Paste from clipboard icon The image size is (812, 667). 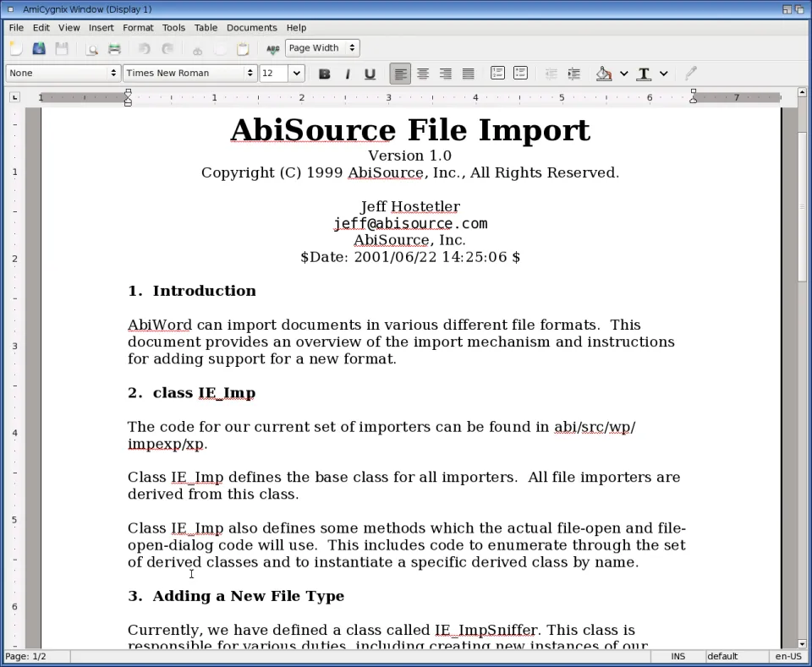pos(243,49)
